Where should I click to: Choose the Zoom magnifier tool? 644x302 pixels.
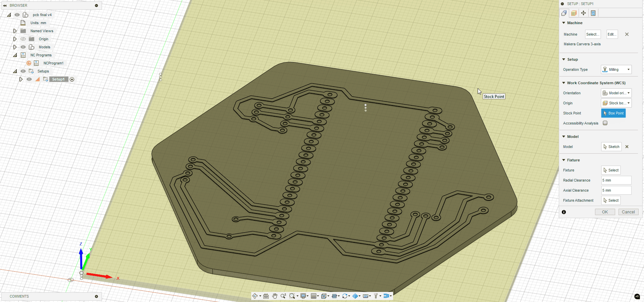click(x=283, y=296)
